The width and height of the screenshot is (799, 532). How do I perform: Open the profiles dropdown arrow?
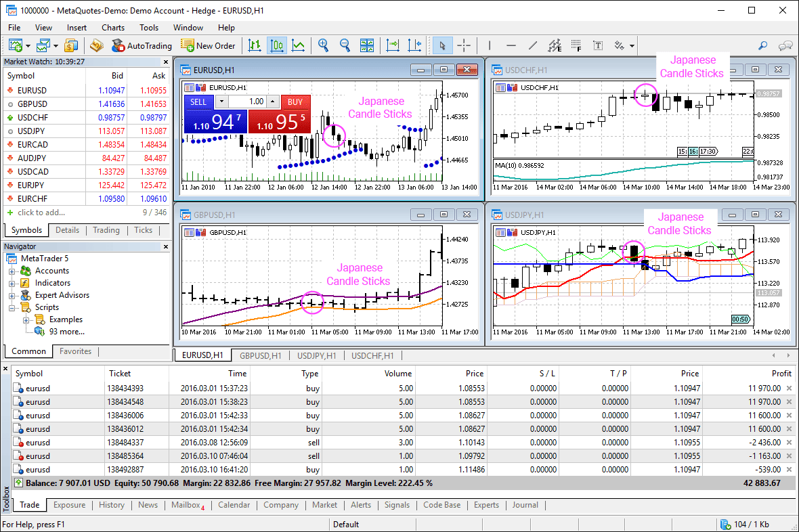pos(56,46)
